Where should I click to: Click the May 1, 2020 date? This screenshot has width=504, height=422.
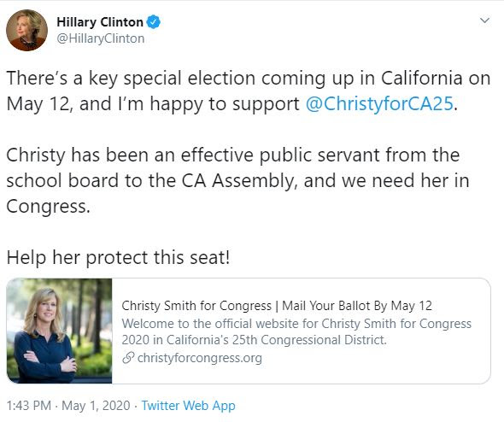pos(96,405)
